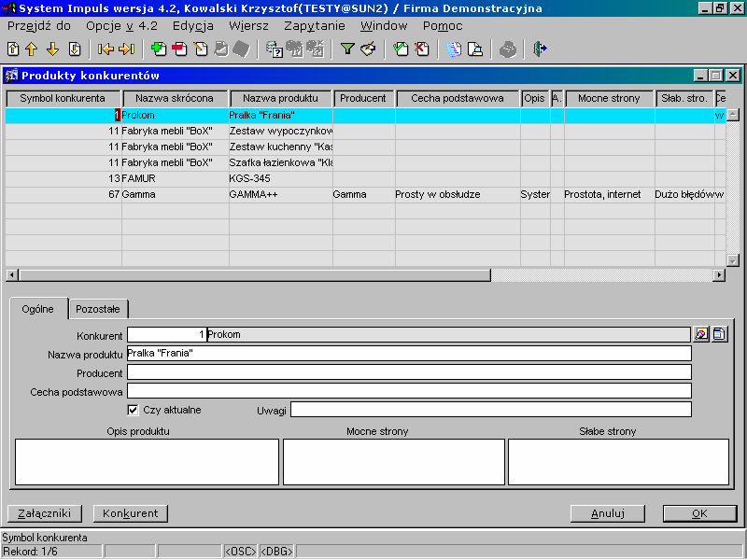
Task: Click the horizontal scrollbar left arrow
Action: [12, 275]
